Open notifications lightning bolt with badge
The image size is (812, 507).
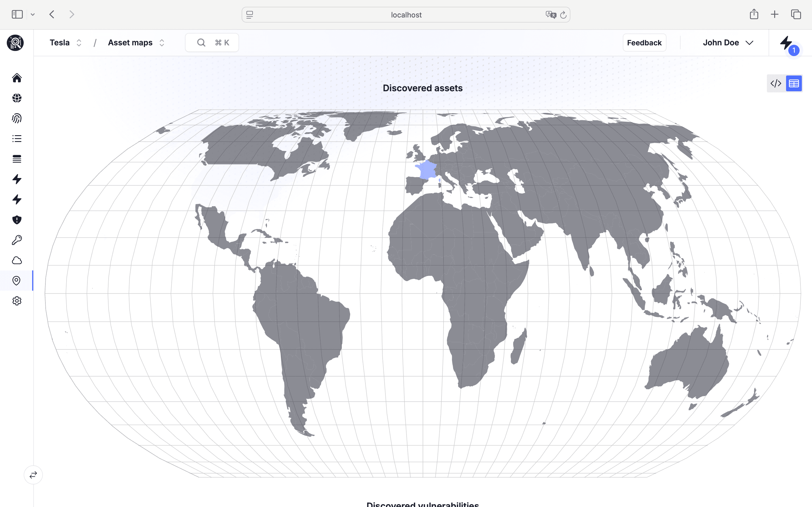click(x=787, y=44)
